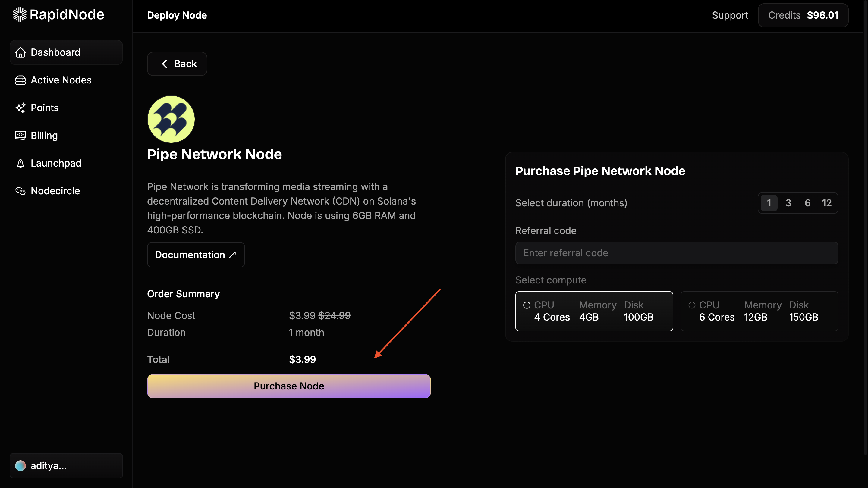Click the Back chevron arrow icon
Image resolution: width=868 pixels, height=488 pixels.
(x=165, y=64)
